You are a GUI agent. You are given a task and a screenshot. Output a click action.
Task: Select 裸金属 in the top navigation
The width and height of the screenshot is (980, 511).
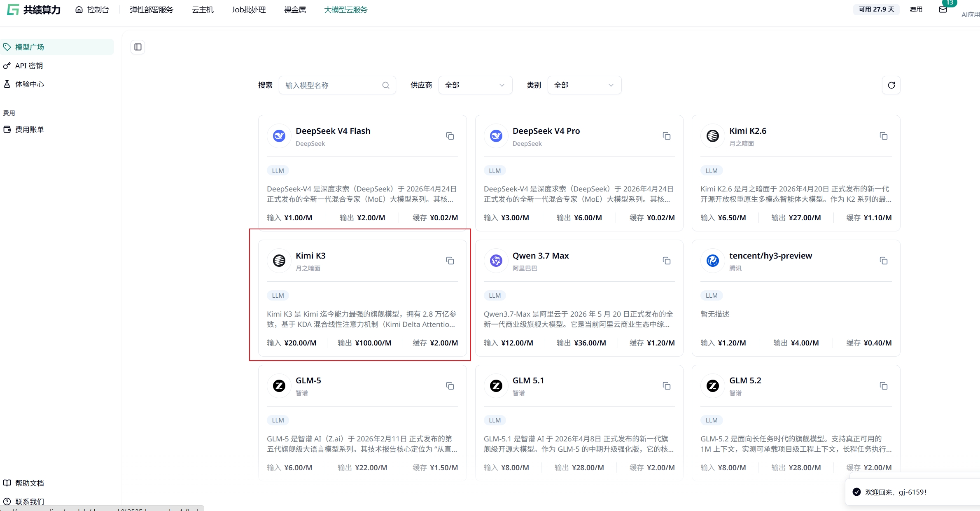point(295,9)
